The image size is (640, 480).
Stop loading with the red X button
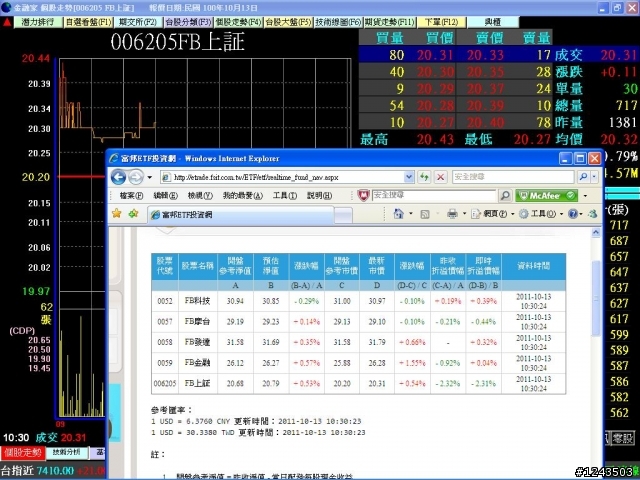(440, 177)
